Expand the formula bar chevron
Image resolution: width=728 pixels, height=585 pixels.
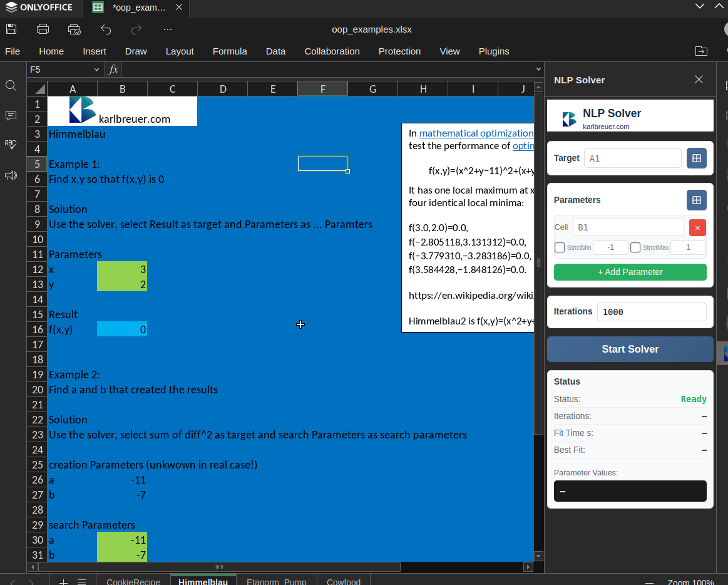[x=538, y=70]
